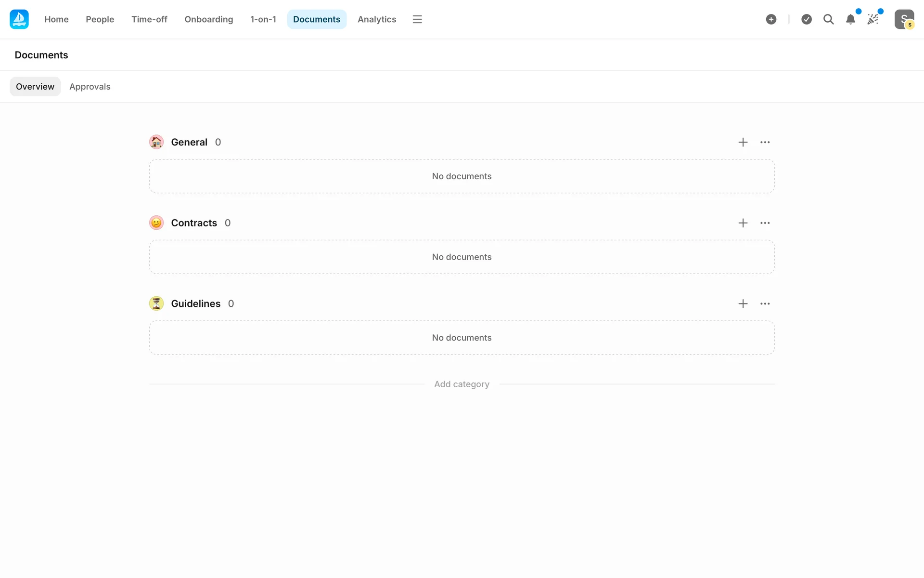
Task: Open search with the magnifier icon
Action: [x=828, y=19]
